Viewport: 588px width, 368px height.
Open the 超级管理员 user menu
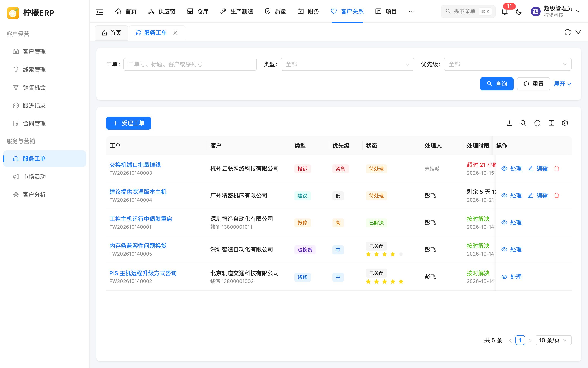[556, 11]
